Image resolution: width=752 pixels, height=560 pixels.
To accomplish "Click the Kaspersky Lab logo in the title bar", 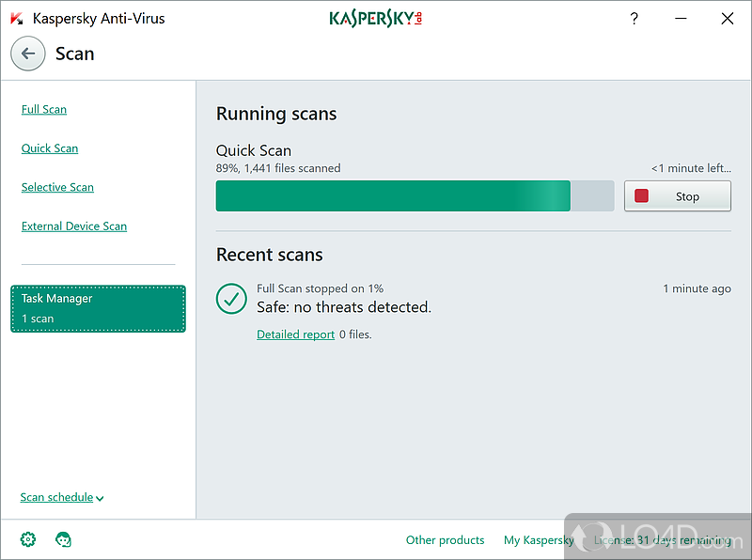I will point(375,19).
